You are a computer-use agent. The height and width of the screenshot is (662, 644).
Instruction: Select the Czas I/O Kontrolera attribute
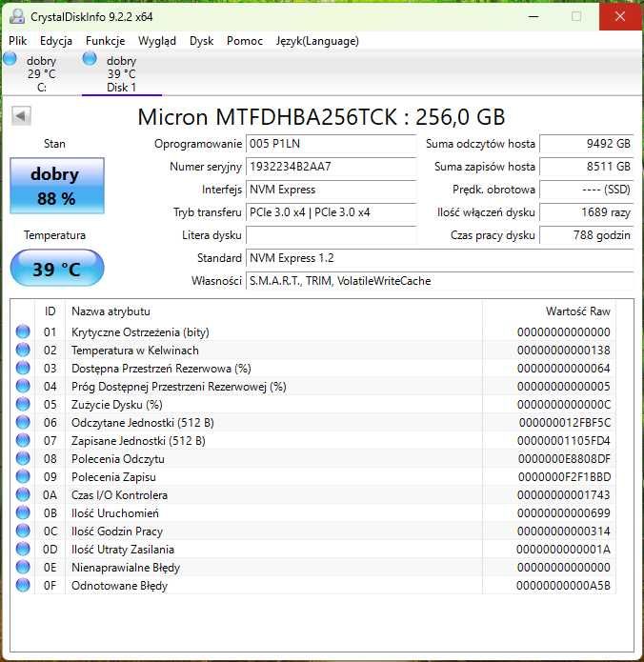[119, 494]
